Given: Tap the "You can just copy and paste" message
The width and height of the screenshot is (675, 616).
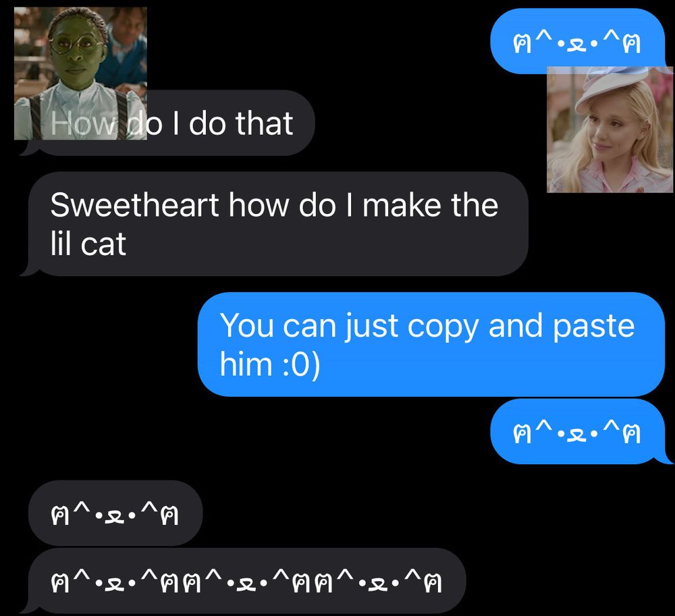Looking at the screenshot, I should [431, 344].
